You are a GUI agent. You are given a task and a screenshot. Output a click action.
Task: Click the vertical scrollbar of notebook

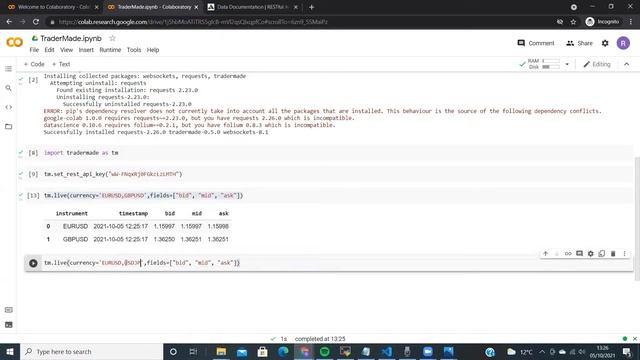point(637,218)
